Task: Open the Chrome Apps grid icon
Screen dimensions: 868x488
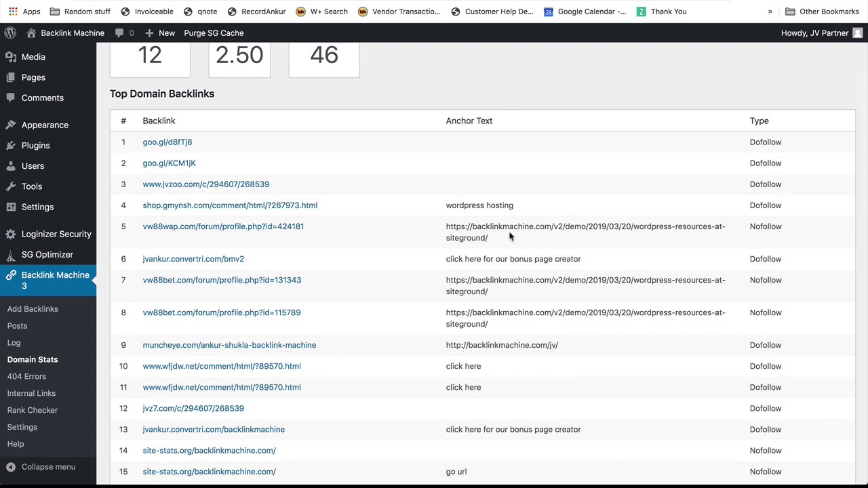Action: [x=13, y=12]
